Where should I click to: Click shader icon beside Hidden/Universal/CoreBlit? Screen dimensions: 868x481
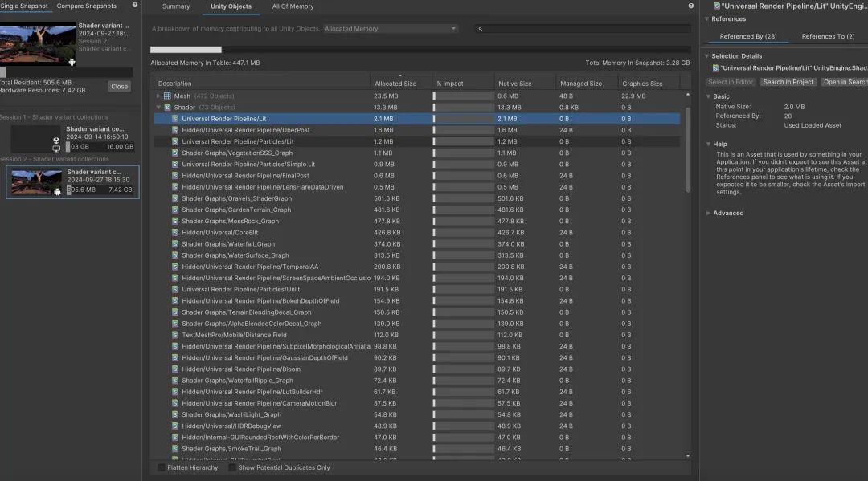[x=175, y=233]
